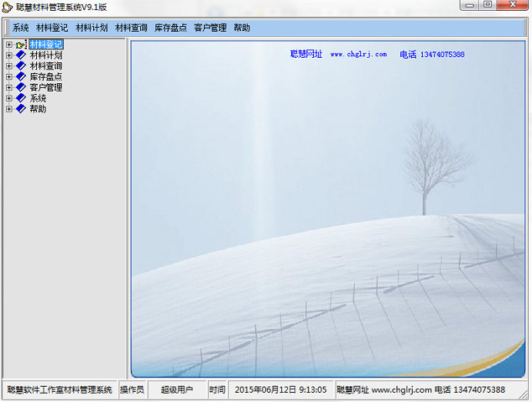Maximize the application window

tap(488, 5)
